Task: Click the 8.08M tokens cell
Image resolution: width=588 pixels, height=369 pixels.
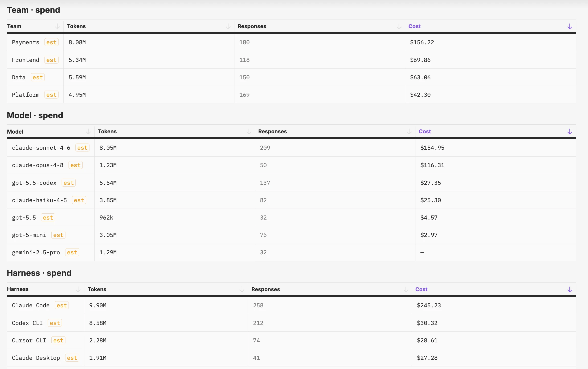Action: click(x=77, y=42)
